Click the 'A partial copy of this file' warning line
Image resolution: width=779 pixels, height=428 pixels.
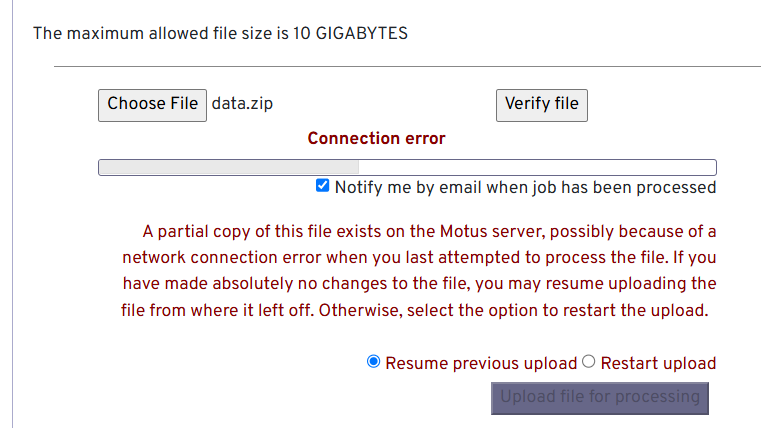point(429,232)
